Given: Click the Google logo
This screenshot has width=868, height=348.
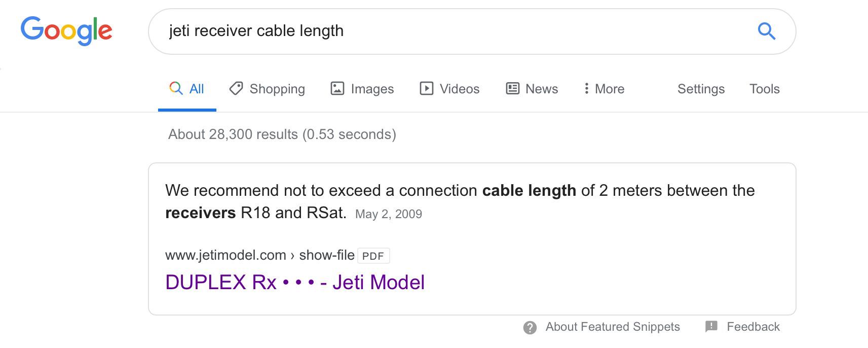Looking at the screenshot, I should [x=66, y=30].
